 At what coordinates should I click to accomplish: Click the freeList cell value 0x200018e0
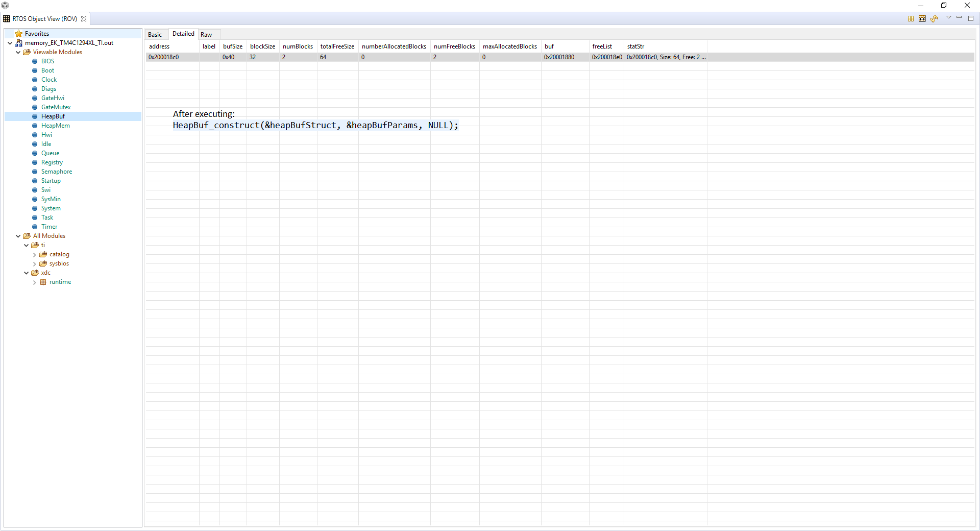pyautogui.click(x=607, y=57)
